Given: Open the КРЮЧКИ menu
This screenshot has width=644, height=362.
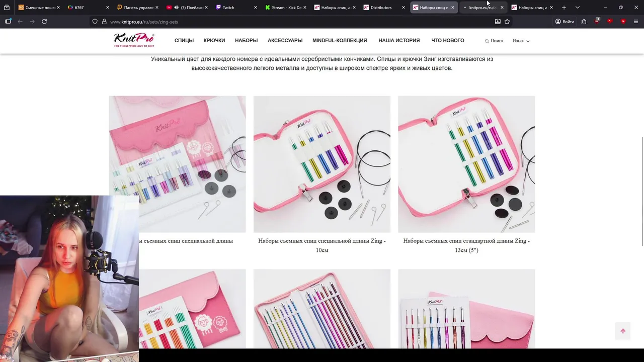Looking at the screenshot, I should [x=214, y=41].
